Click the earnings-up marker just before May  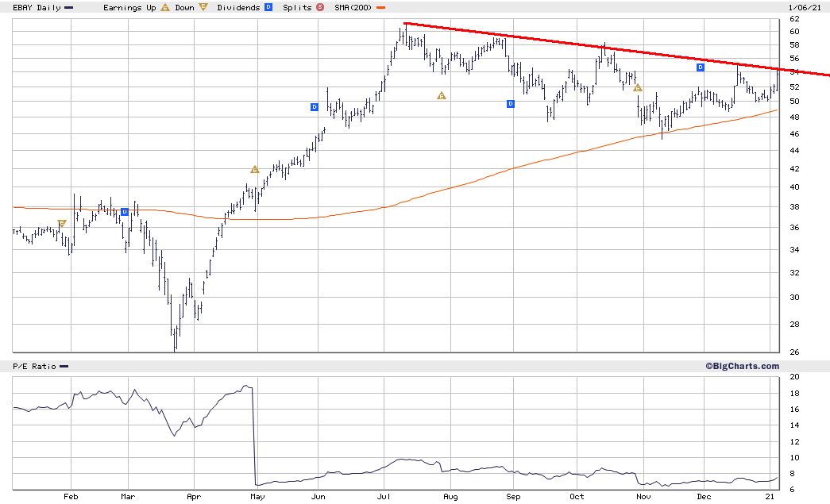(255, 170)
